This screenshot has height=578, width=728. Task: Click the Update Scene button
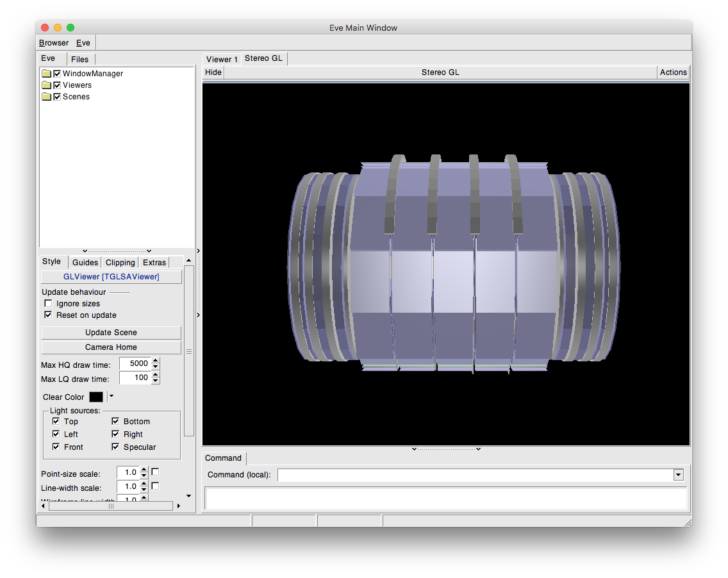pyautogui.click(x=111, y=333)
